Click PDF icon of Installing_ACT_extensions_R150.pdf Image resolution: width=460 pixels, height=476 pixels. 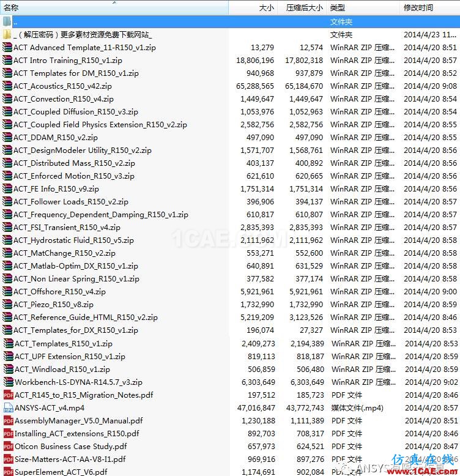[x=9, y=434]
